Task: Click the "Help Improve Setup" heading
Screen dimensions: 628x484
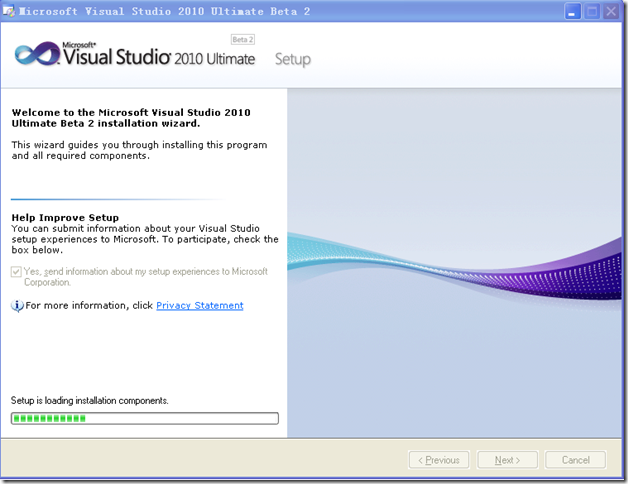Action: [x=65, y=218]
